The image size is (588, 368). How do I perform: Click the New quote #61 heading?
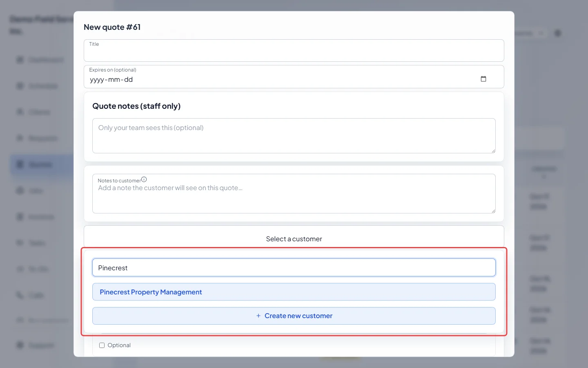(112, 27)
